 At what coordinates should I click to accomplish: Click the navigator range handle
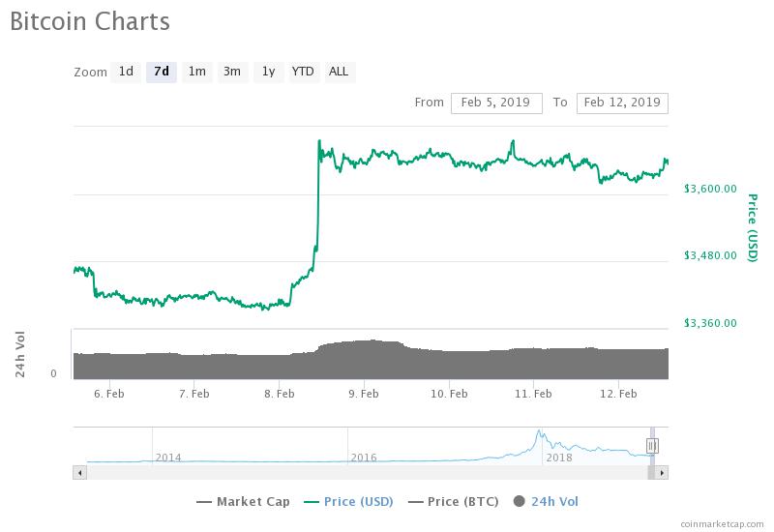tap(651, 446)
